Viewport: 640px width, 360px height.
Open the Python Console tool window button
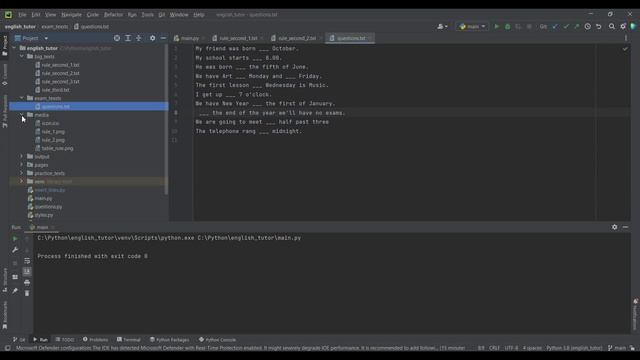coord(217,340)
